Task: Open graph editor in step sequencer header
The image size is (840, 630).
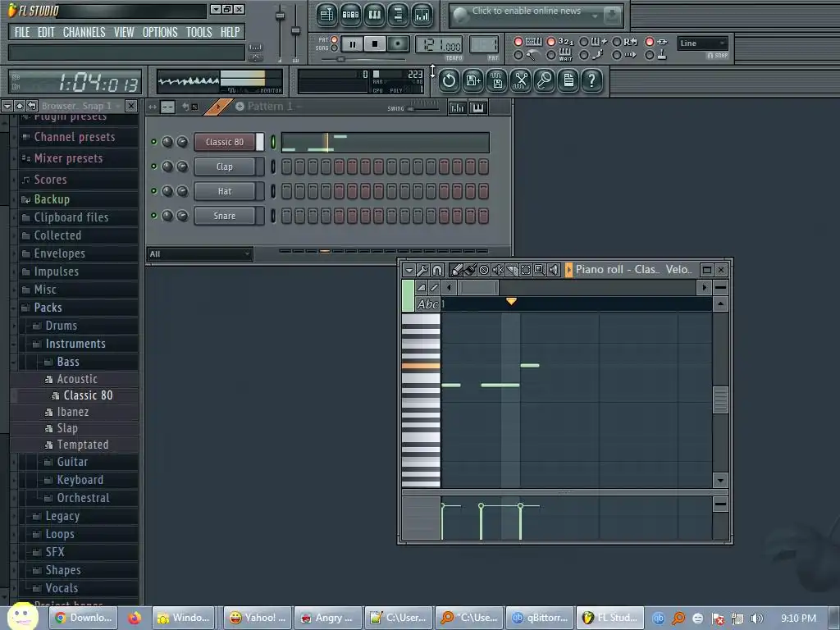Action: [458, 107]
